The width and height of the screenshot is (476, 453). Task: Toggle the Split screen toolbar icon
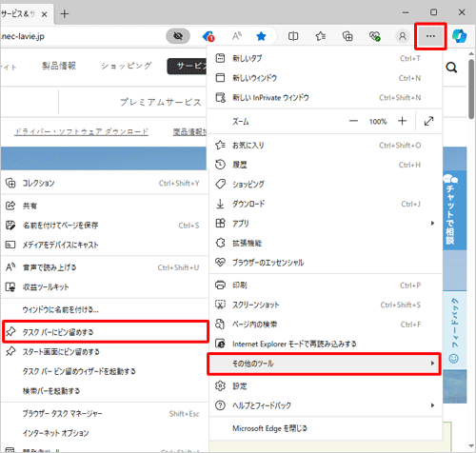click(293, 36)
